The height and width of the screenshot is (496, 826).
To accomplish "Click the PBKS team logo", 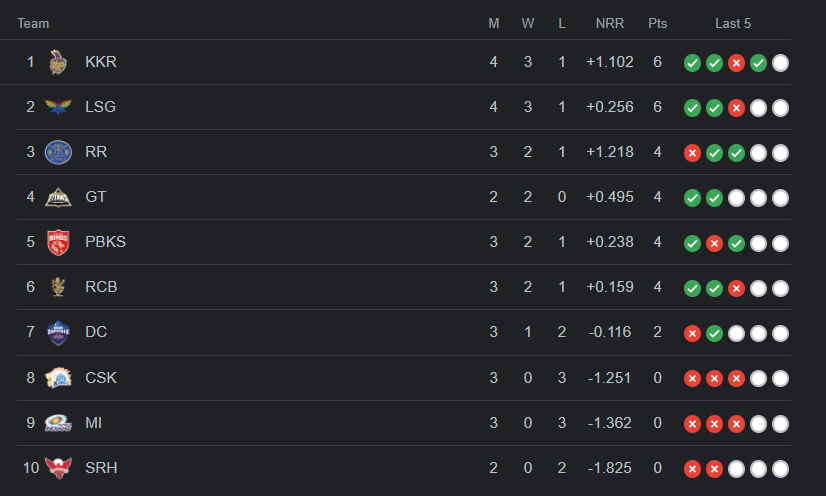I will click(58, 242).
